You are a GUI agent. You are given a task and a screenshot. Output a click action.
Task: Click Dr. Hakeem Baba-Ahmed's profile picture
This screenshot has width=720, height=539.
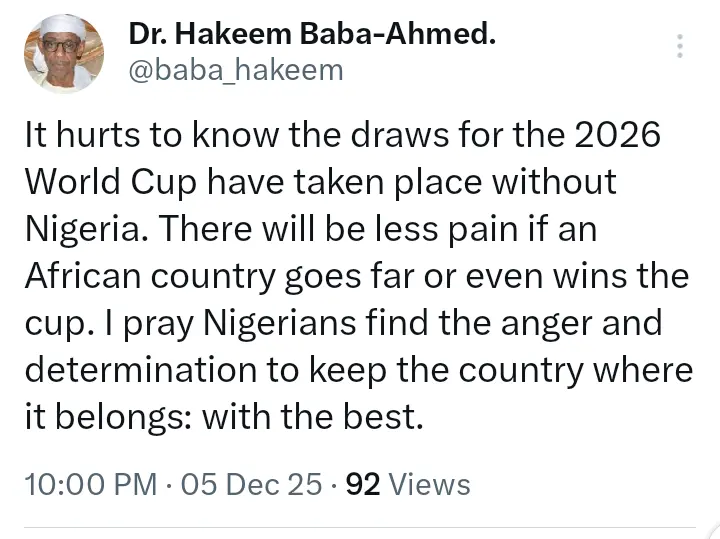[63, 53]
